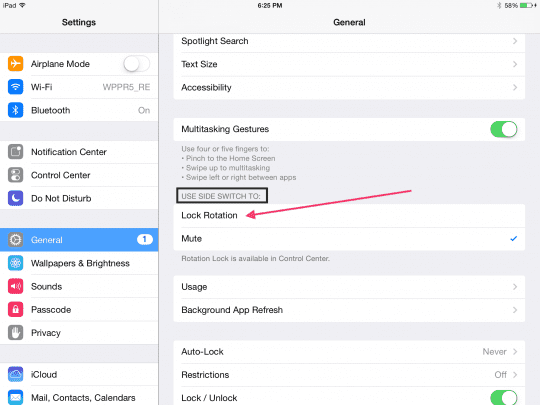This screenshot has width=540, height=405.
Task: Toggle the Lock / Unlock switch
Action: (503, 398)
